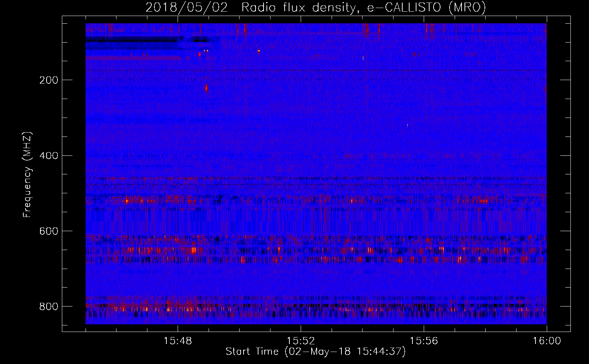Click the '15:48' time tick label
The height and width of the screenshot is (364, 589).
(178, 341)
